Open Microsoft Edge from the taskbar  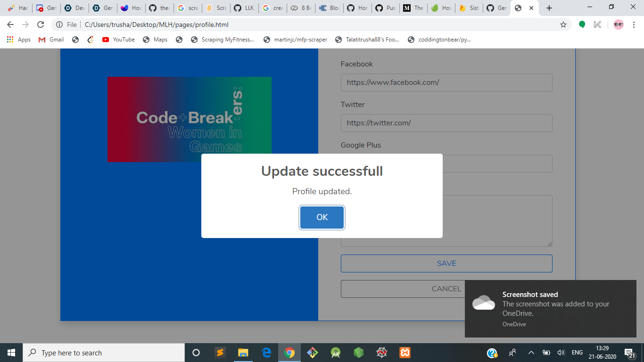click(x=266, y=353)
